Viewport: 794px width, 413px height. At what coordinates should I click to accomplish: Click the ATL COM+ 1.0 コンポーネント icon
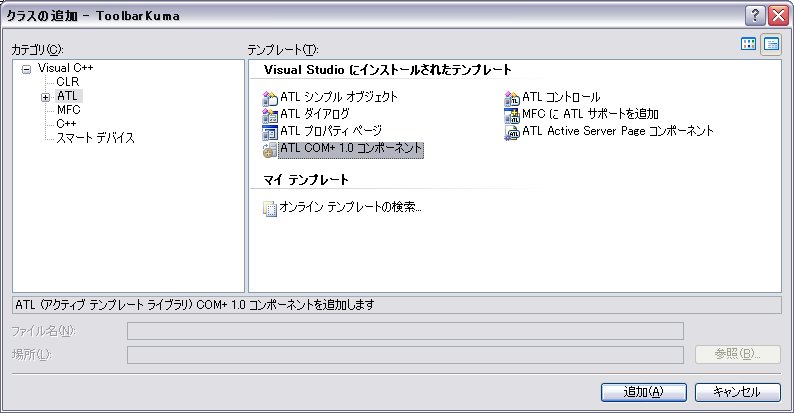(x=270, y=150)
